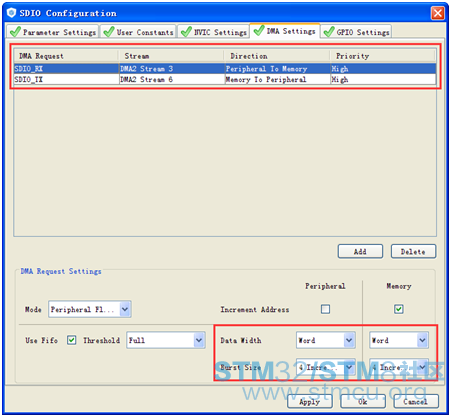The height and width of the screenshot is (417, 451).
Task: Switch to the Parameter Settings tab
Action: click(53, 32)
